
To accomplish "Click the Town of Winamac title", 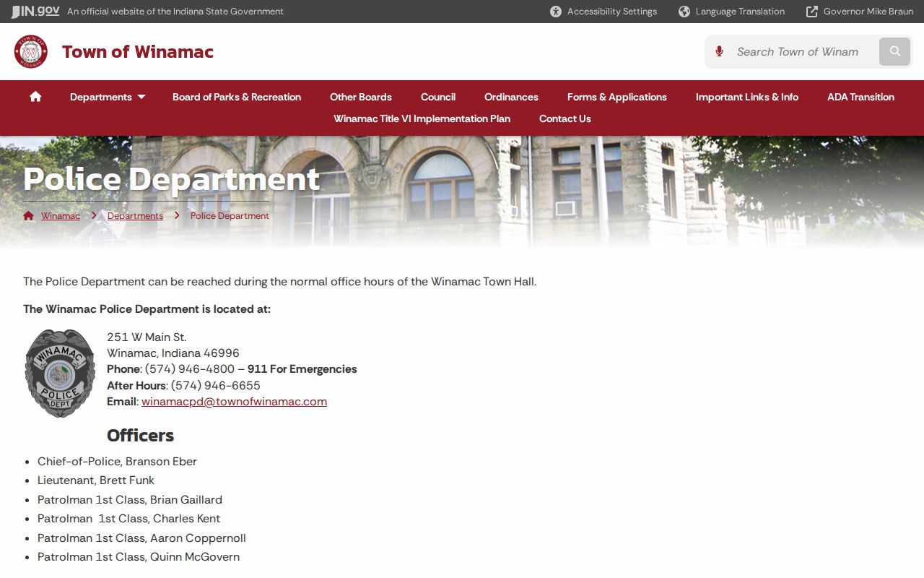I will (138, 51).
